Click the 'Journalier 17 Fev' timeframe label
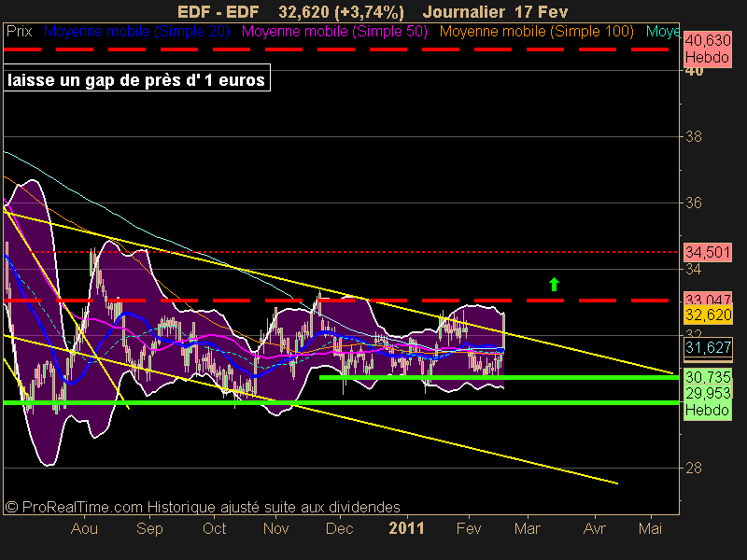Screen dimensions: 747x560 click(x=495, y=11)
